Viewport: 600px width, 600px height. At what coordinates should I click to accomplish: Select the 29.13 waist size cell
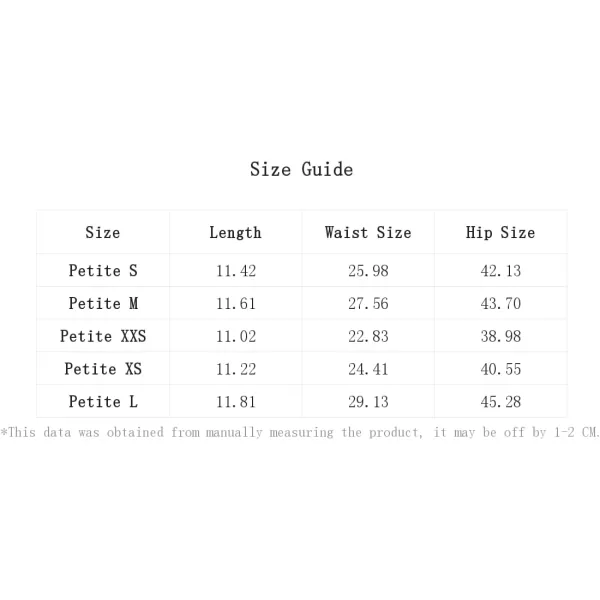pos(368,402)
